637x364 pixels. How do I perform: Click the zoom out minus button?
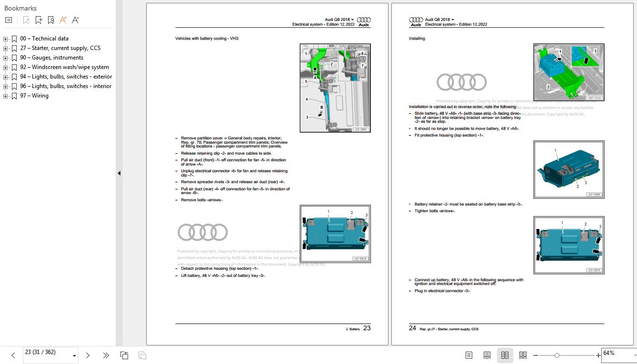point(536,355)
